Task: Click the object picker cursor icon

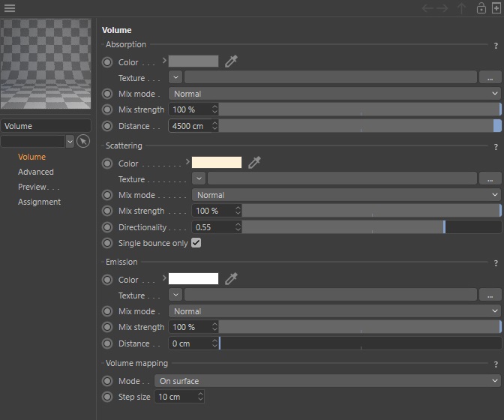Action: click(x=83, y=141)
